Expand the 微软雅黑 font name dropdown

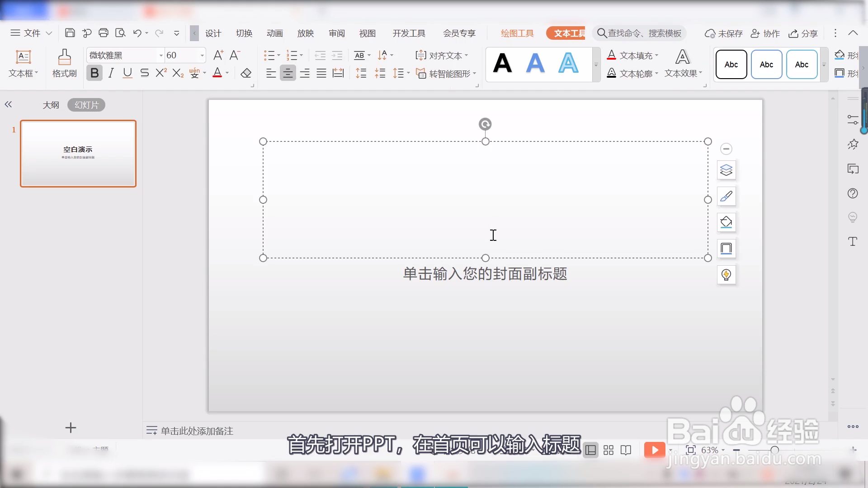[160, 55]
